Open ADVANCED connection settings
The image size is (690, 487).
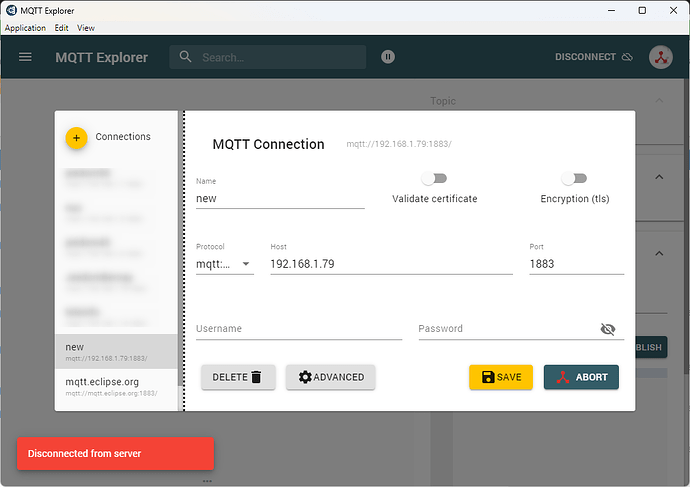click(330, 377)
